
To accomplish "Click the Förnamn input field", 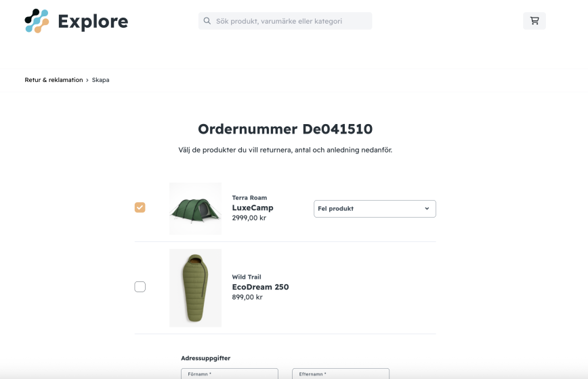I will (230, 374).
